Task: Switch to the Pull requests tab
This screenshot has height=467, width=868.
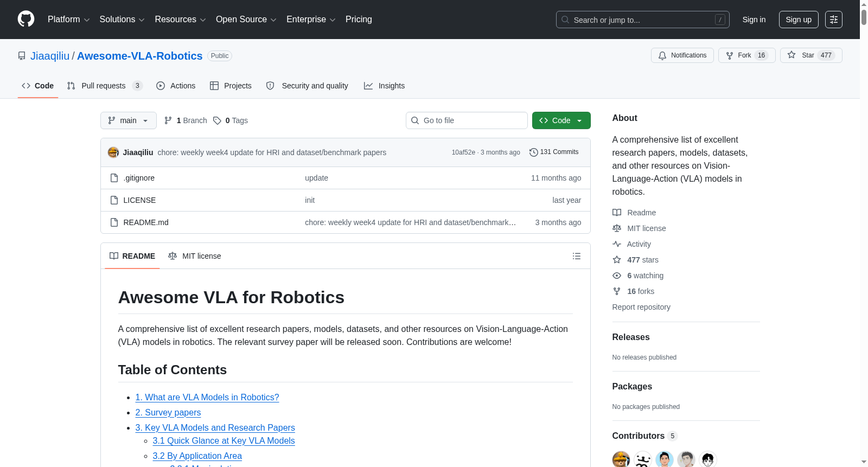Action: tap(105, 86)
